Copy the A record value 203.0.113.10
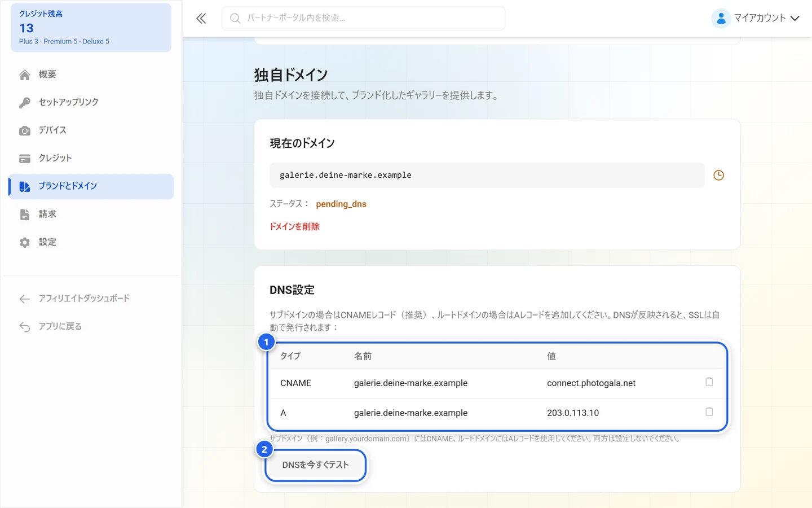812x508 pixels. (x=709, y=412)
